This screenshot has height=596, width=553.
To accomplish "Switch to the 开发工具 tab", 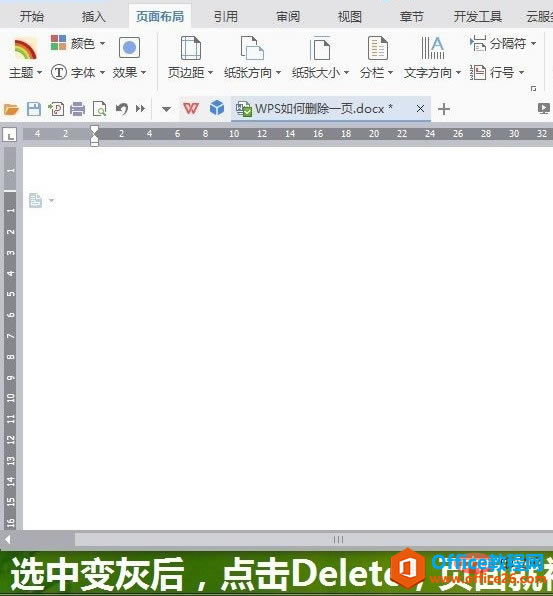I will 478,17.
